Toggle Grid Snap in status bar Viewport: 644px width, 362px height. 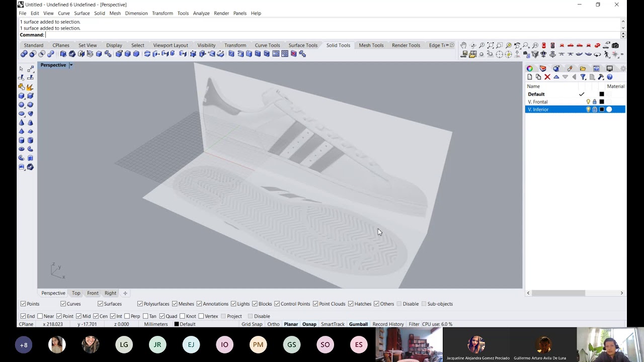pyautogui.click(x=252, y=324)
